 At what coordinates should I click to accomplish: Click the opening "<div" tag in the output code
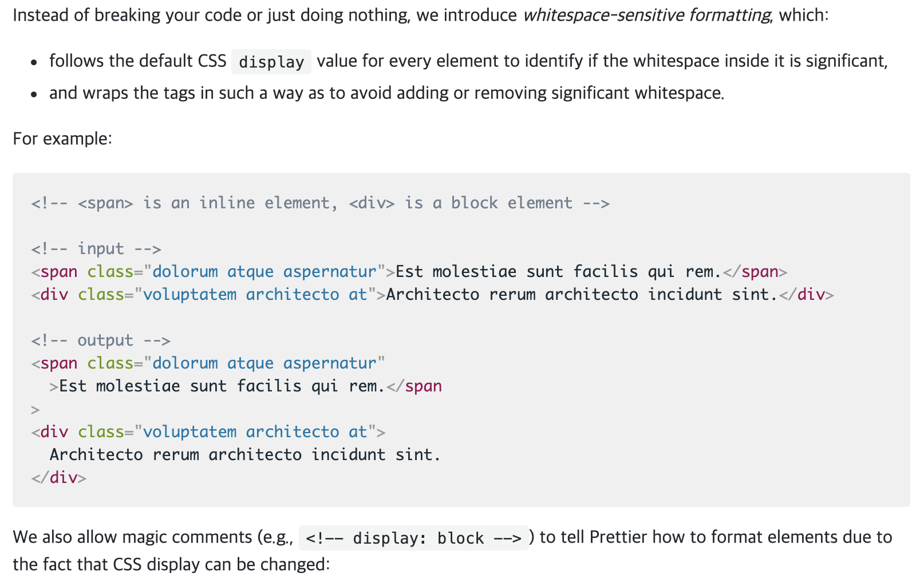click(x=50, y=432)
